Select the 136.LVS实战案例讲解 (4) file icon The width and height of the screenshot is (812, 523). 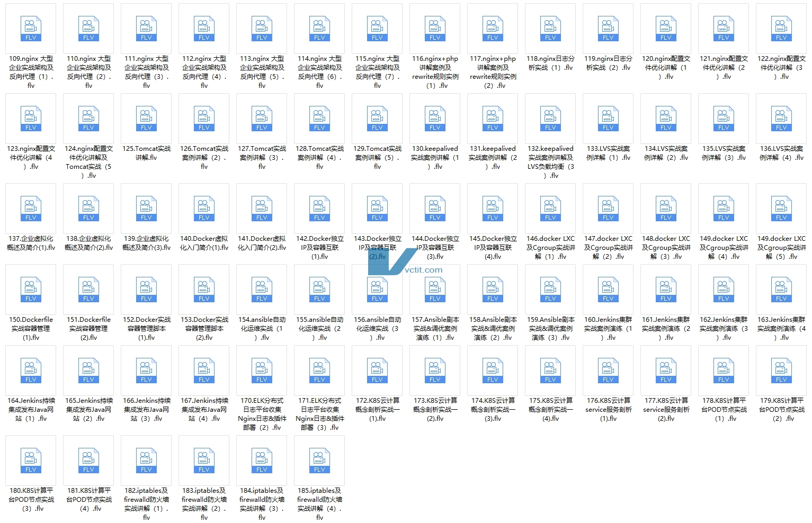pos(781,119)
